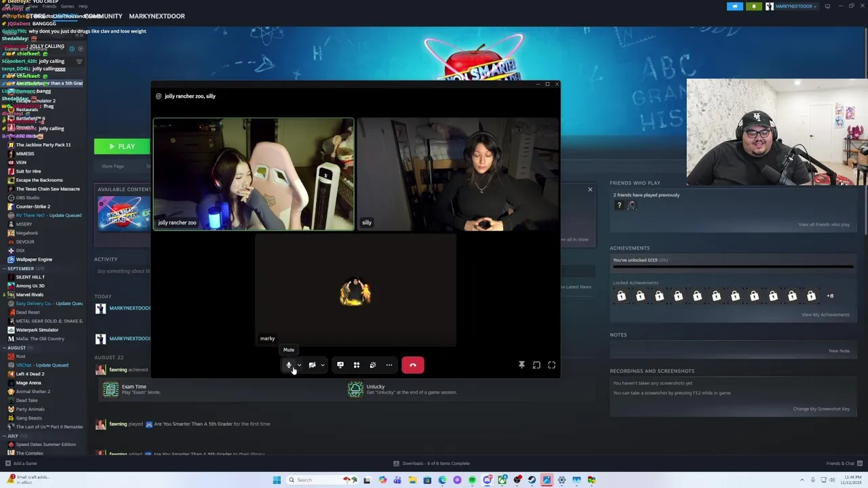The height and width of the screenshot is (488, 868).
Task: Pin the call window with pin icon
Action: coord(521,365)
